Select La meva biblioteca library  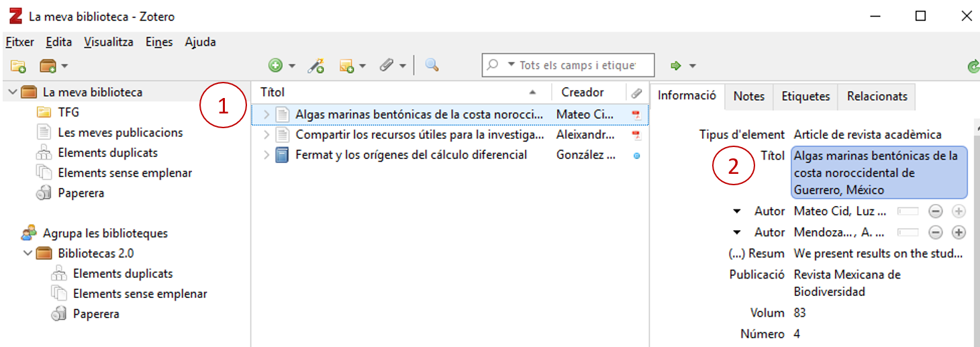93,92
